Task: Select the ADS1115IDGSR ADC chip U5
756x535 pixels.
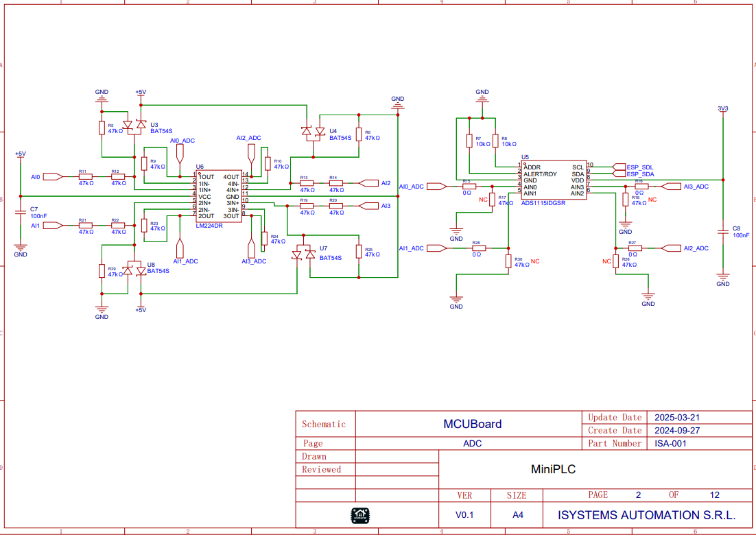Action: tap(553, 180)
